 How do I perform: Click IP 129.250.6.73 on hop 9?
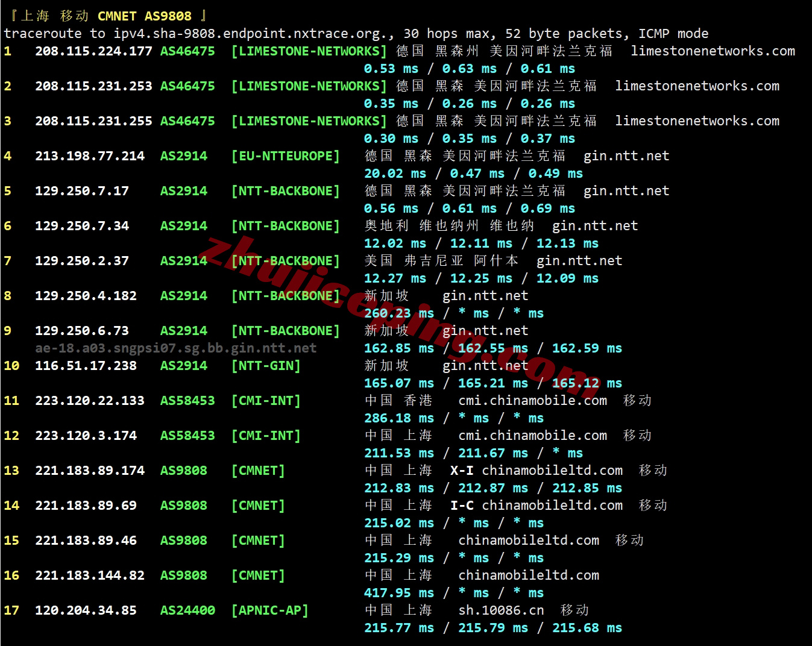click(82, 331)
